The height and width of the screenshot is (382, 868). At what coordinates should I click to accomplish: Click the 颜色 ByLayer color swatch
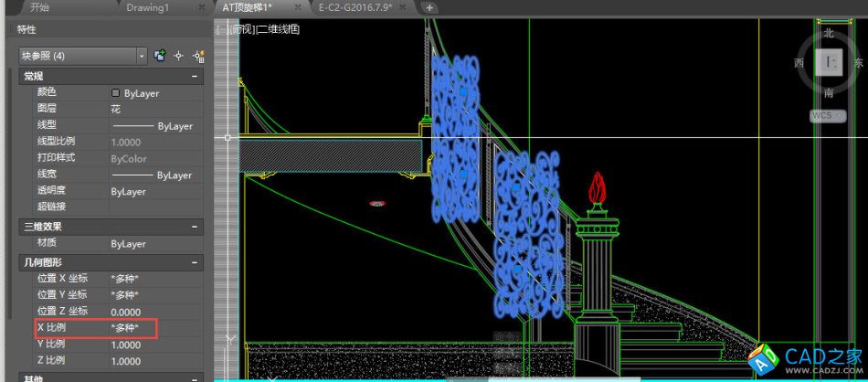115,93
